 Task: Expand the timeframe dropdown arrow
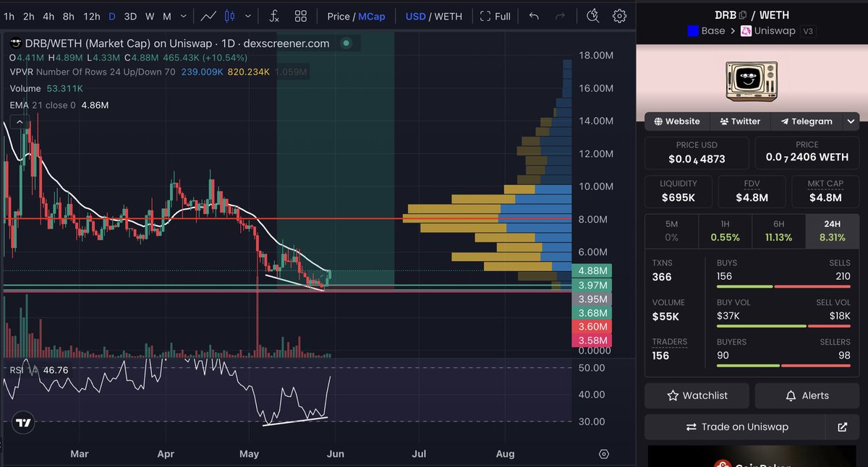pos(184,16)
